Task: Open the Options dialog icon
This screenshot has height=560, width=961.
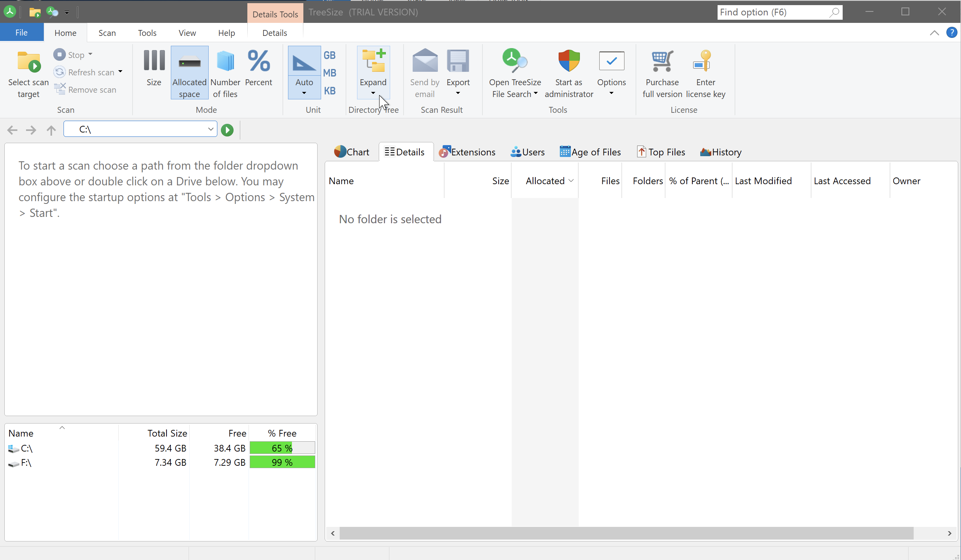Action: coord(611,61)
